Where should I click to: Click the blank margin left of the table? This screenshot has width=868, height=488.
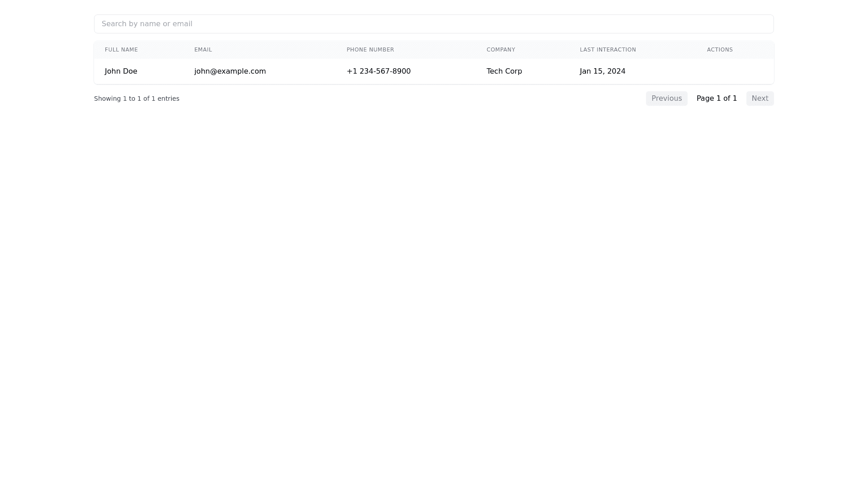(x=45, y=71)
